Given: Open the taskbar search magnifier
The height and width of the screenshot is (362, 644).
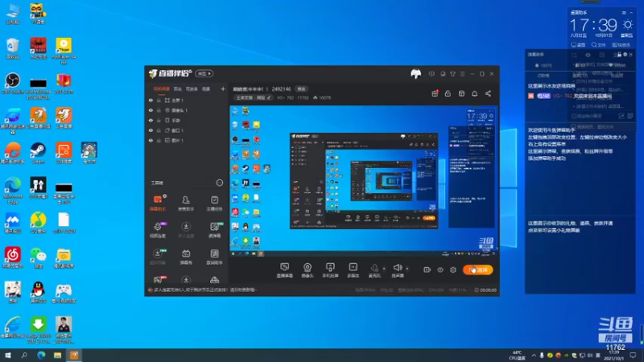Looking at the screenshot, I should (24, 356).
